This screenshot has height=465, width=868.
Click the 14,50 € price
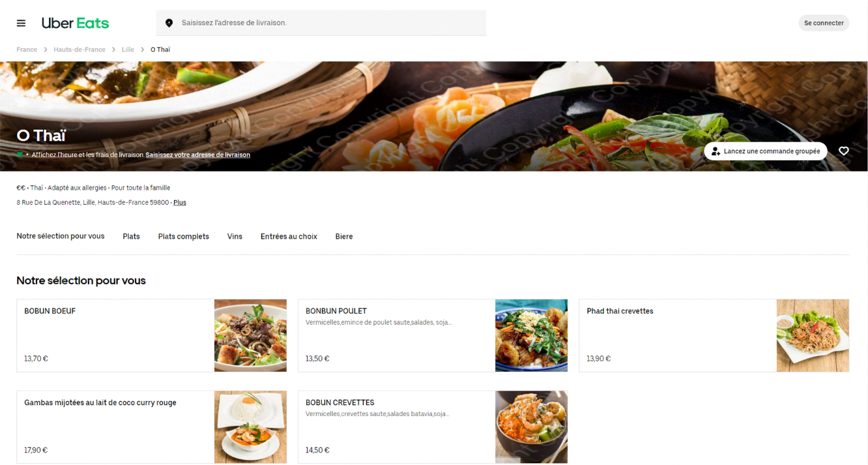pyautogui.click(x=317, y=450)
